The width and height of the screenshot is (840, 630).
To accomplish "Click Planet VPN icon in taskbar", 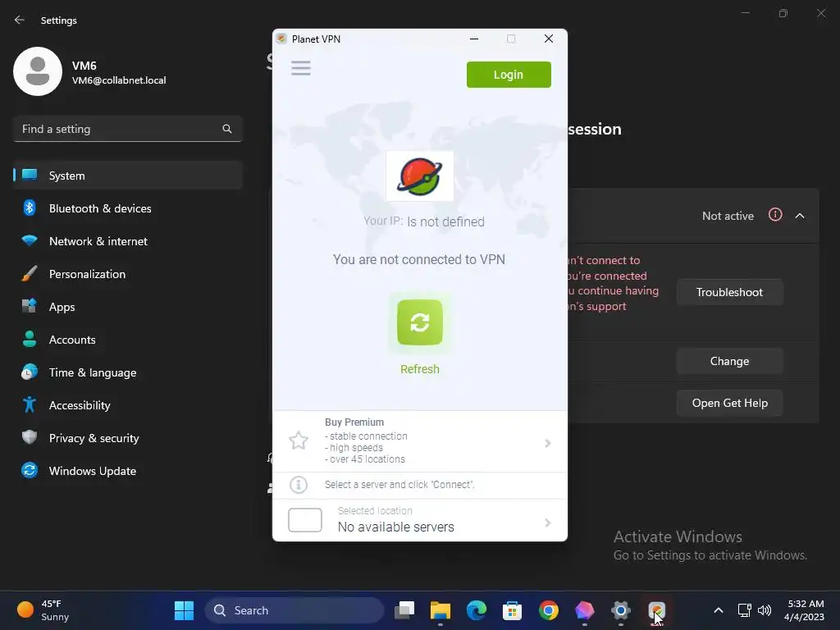I will [x=656, y=610].
